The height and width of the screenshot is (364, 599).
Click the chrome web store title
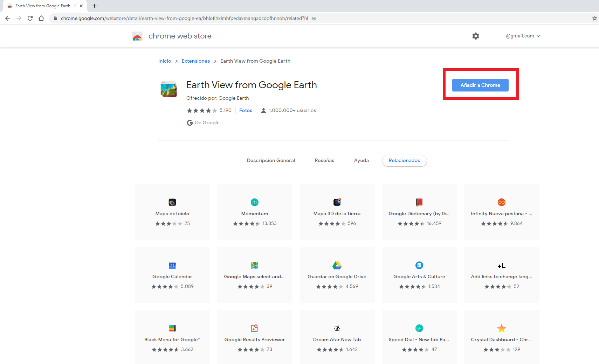180,36
